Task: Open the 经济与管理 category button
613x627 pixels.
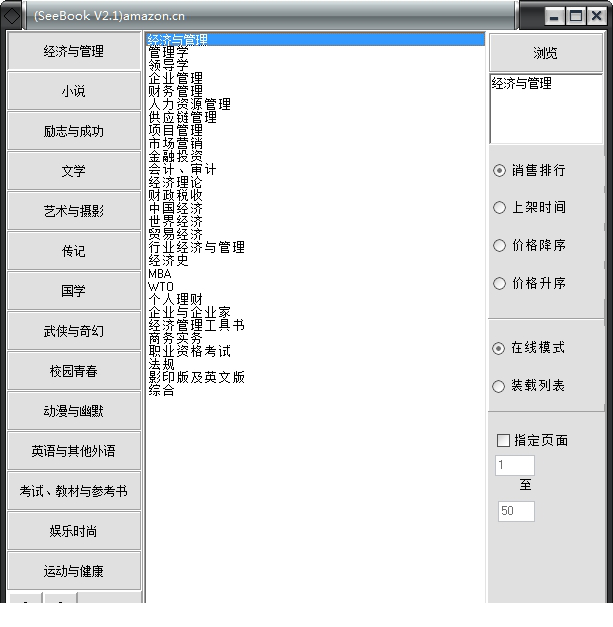Action: point(74,51)
